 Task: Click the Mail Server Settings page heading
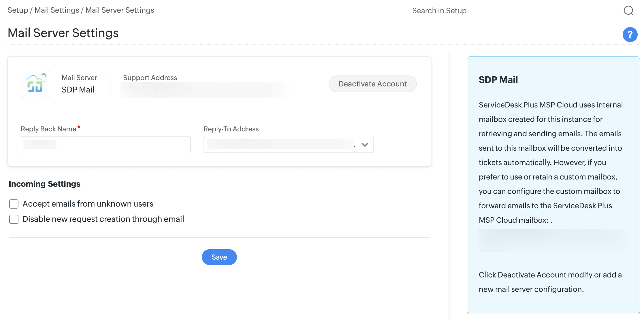[63, 33]
